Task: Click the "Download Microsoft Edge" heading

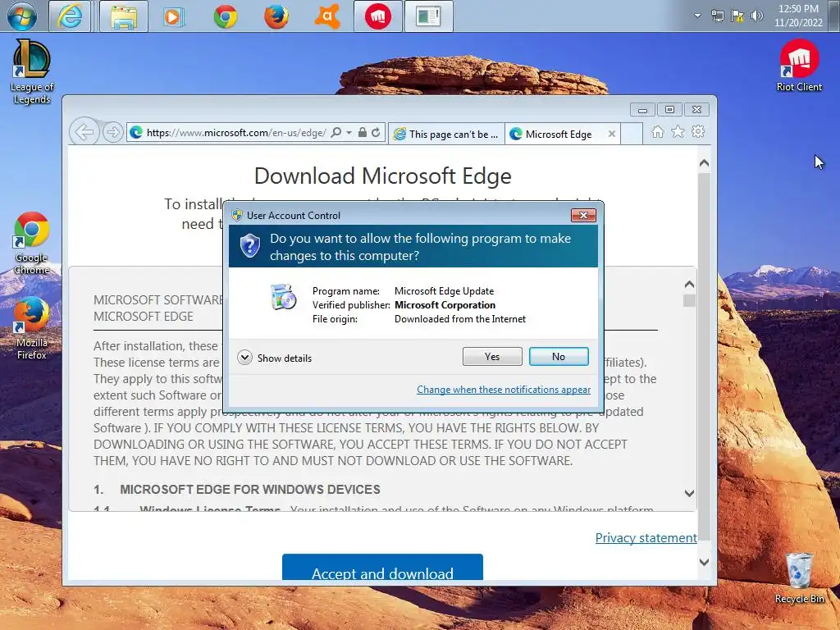Action: [382, 176]
